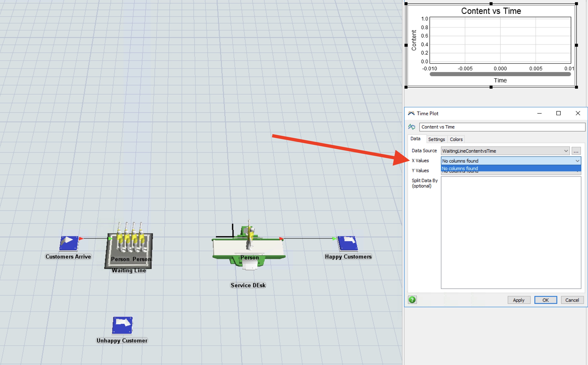Click the Time Plot title bar icon
588x365 pixels.
tap(411, 113)
